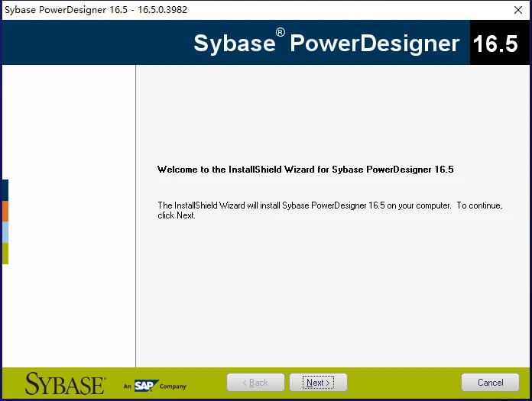
Task: Close the installer window with X
Action: [x=518, y=10]
